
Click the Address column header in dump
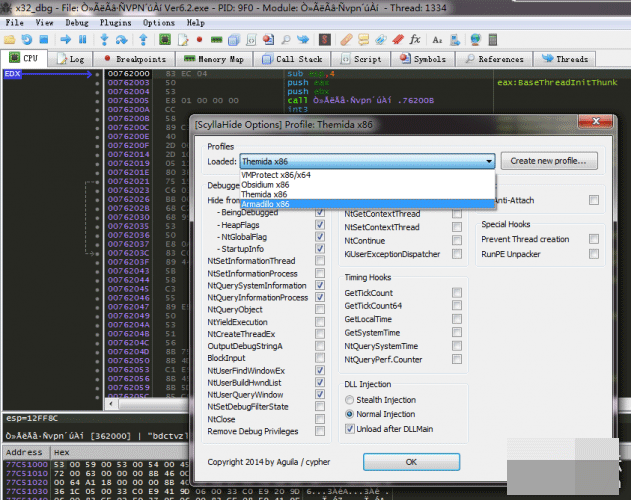coord(24,452)
